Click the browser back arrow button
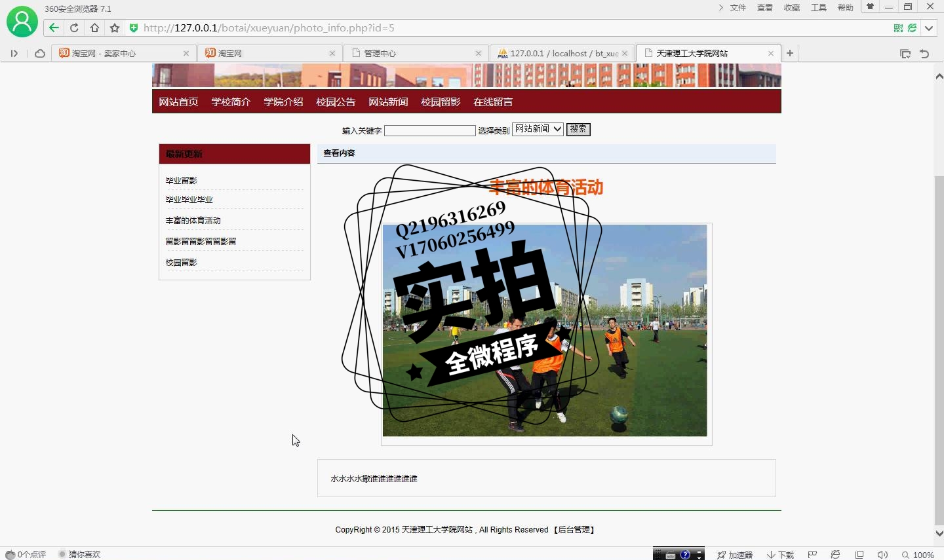Image resolution: width=944 pixels, height=560 pixels. (x=54, y=28)
